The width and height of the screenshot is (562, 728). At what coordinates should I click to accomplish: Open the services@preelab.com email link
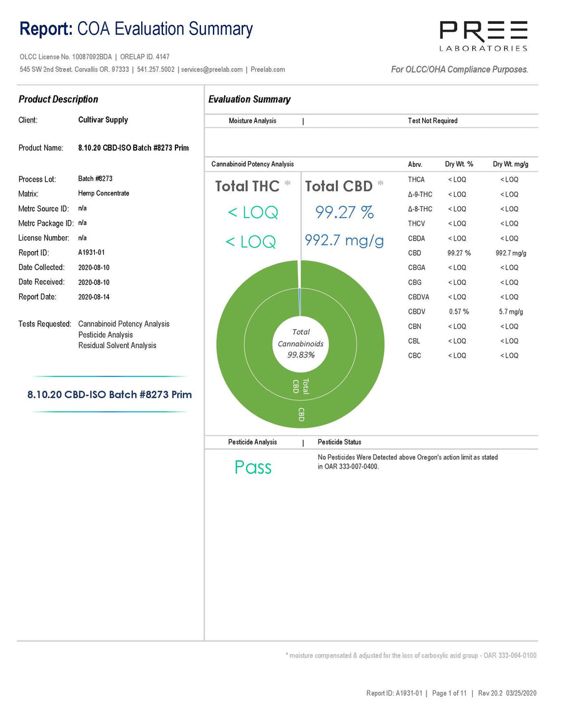212,69
